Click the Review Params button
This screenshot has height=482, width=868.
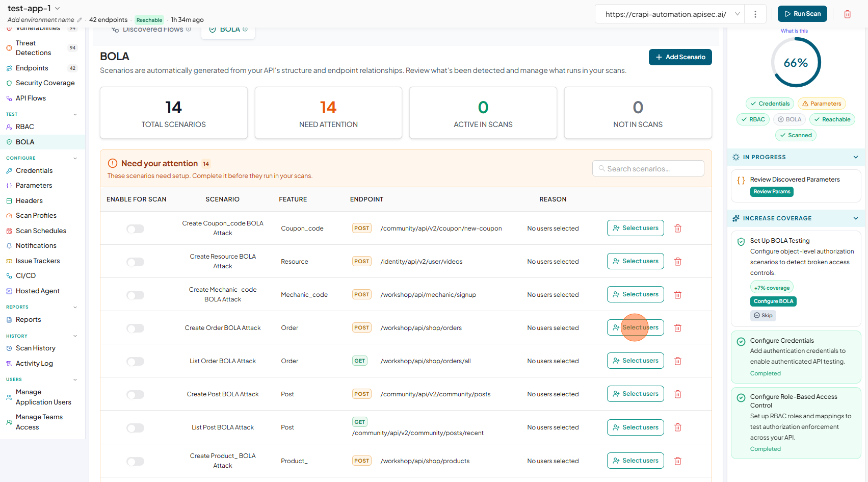[x=772, y=192]
